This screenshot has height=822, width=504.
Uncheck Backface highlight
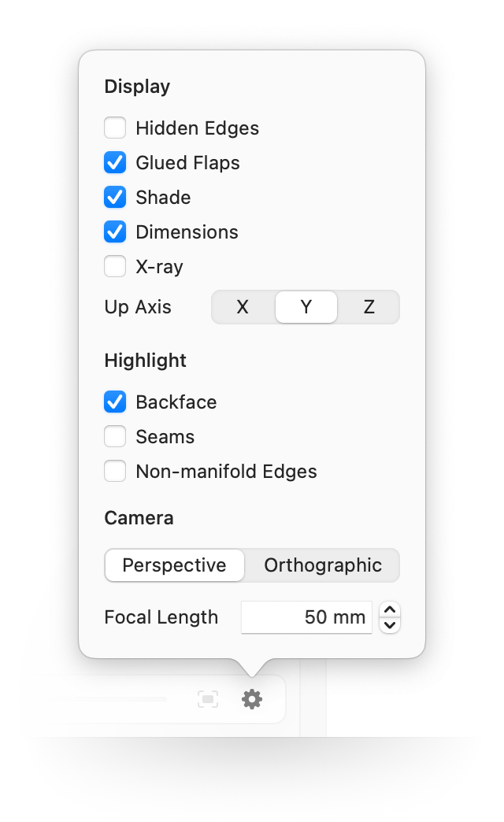[115, 402]
